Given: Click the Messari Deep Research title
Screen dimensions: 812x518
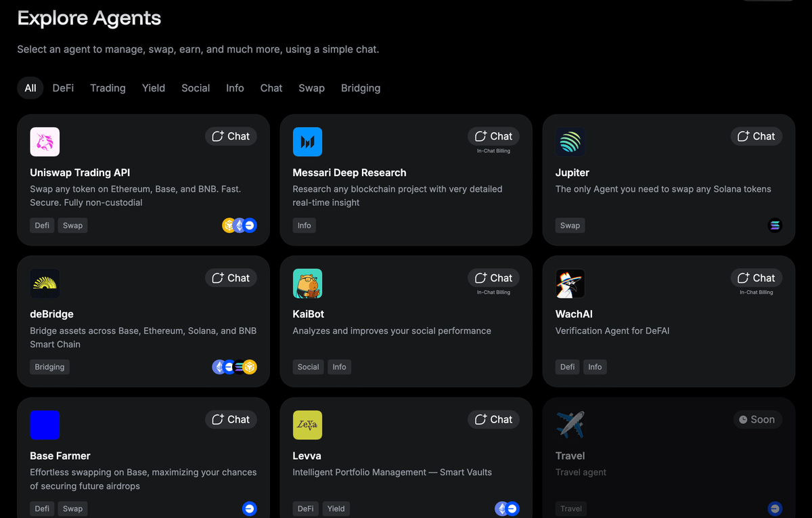Looking at the screenshot, I should click(x=349, y=173).
